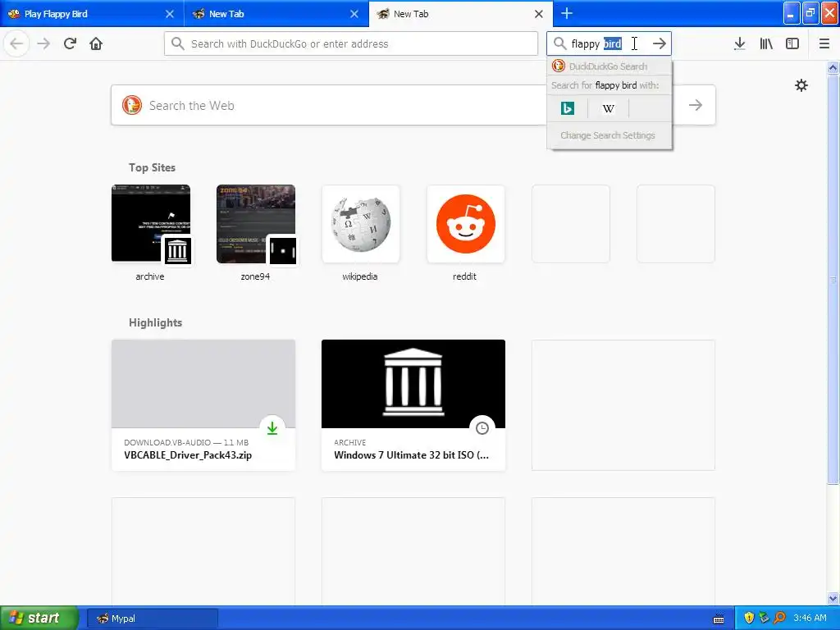Select DuckDuckGo Search suggestion header
The width and height of the screenshot is (840, 630).
(609, 66)
